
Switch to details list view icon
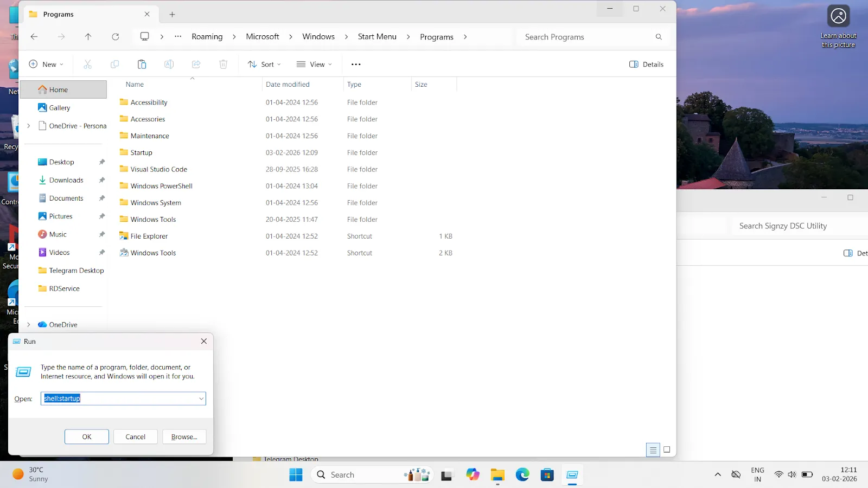(x=653, y=450)
